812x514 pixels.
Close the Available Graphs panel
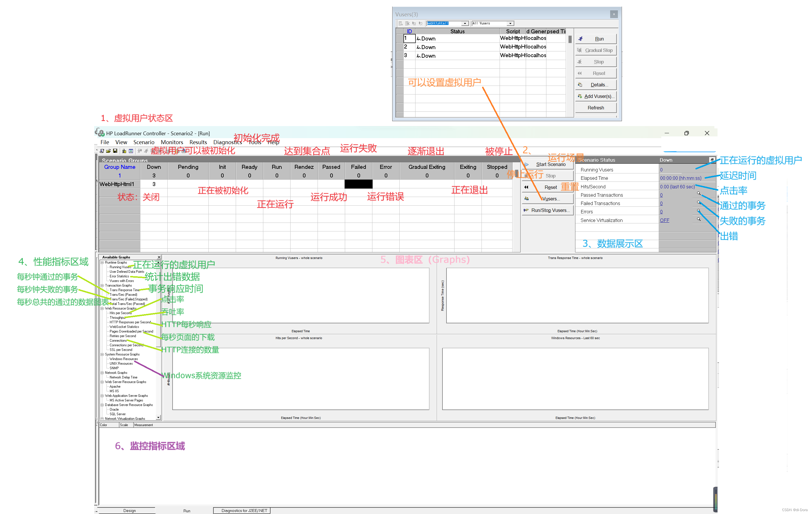tap(159, 257)
